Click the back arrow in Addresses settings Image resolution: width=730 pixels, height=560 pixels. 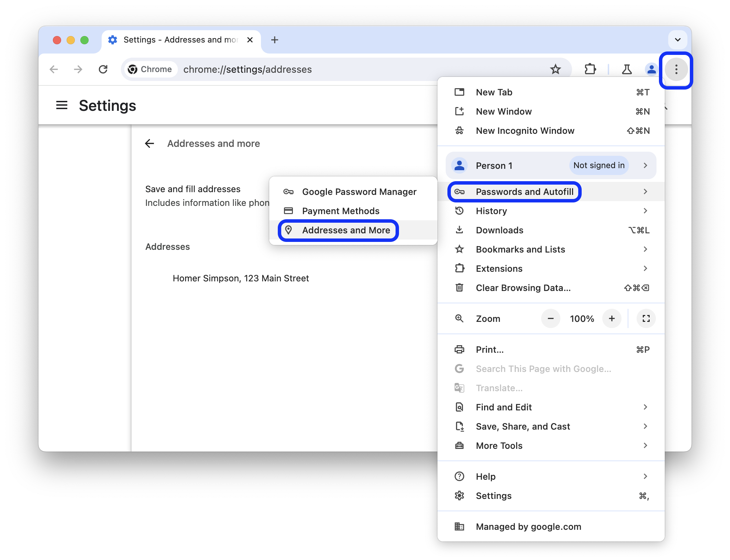149,143
